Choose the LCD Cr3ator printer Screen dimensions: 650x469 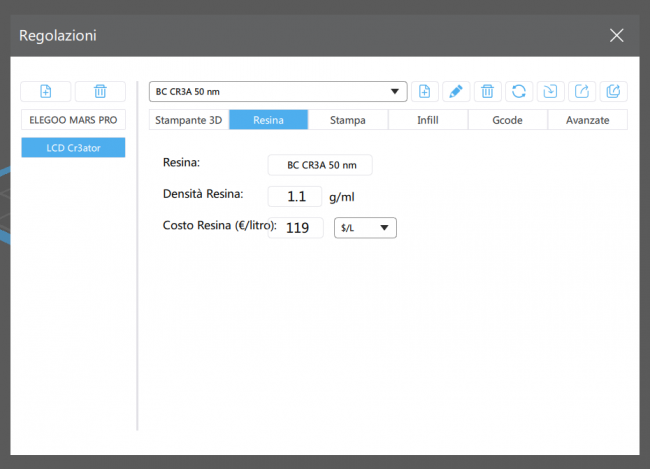tap(73, 147)
